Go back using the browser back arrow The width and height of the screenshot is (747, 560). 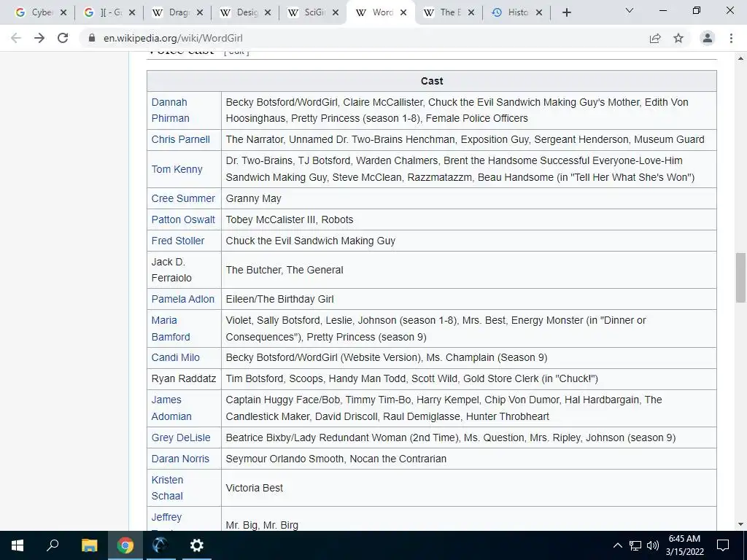click(x=16, y=38)
